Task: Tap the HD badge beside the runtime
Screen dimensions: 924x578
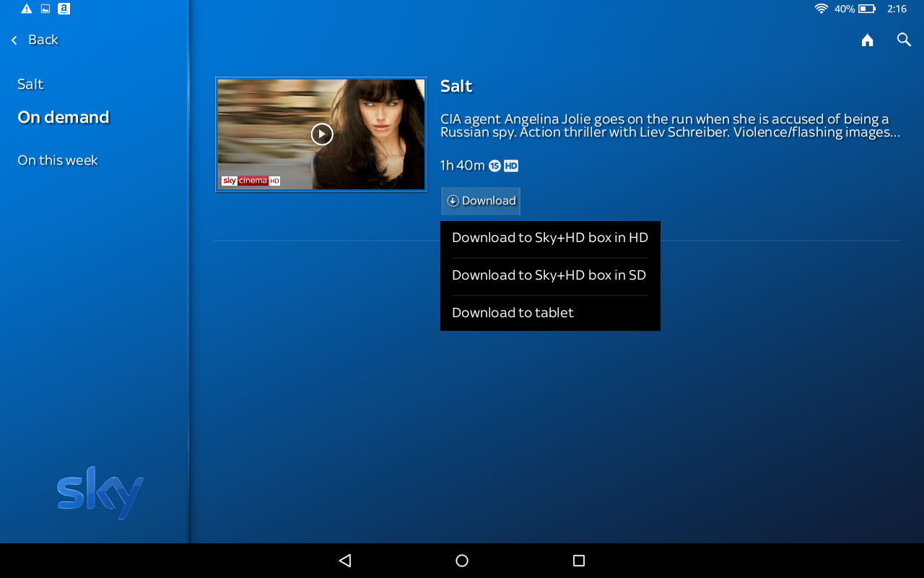Action: coord(511,165)
